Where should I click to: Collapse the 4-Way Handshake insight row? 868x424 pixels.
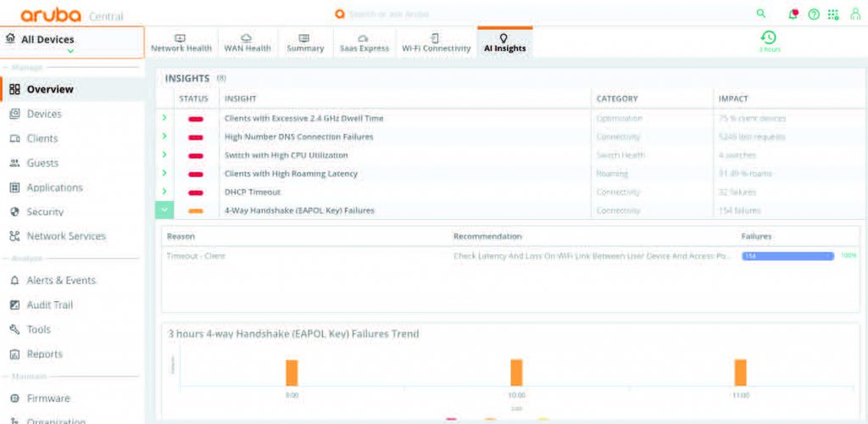point(164,210)
